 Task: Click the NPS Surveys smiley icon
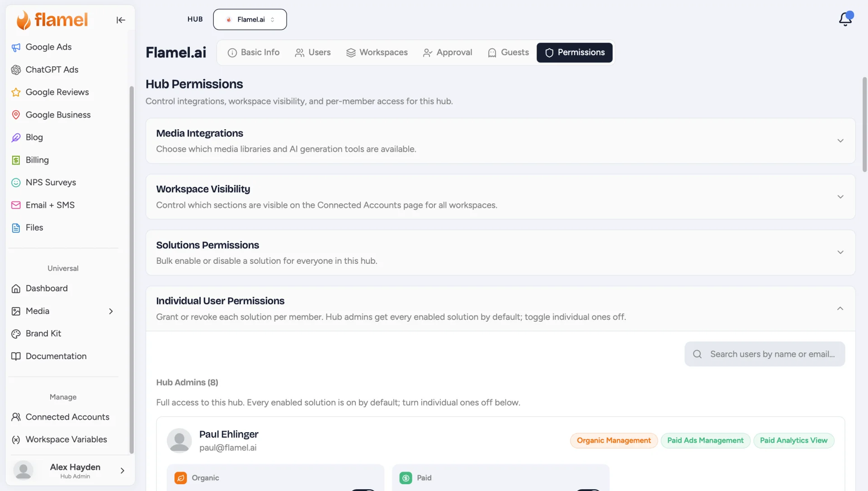(x=16, y=182)
